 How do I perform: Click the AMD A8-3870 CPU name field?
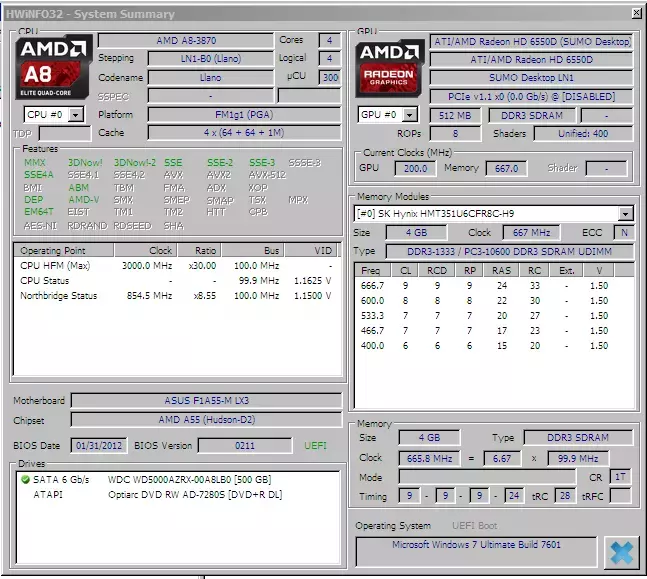pyautogui.click(x=186, y=40)
